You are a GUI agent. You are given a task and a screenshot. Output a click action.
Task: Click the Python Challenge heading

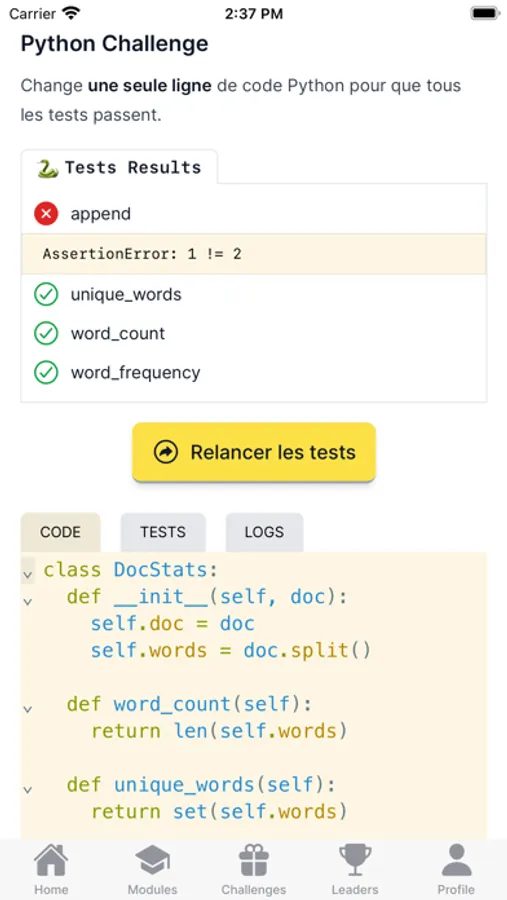[114, 44]
